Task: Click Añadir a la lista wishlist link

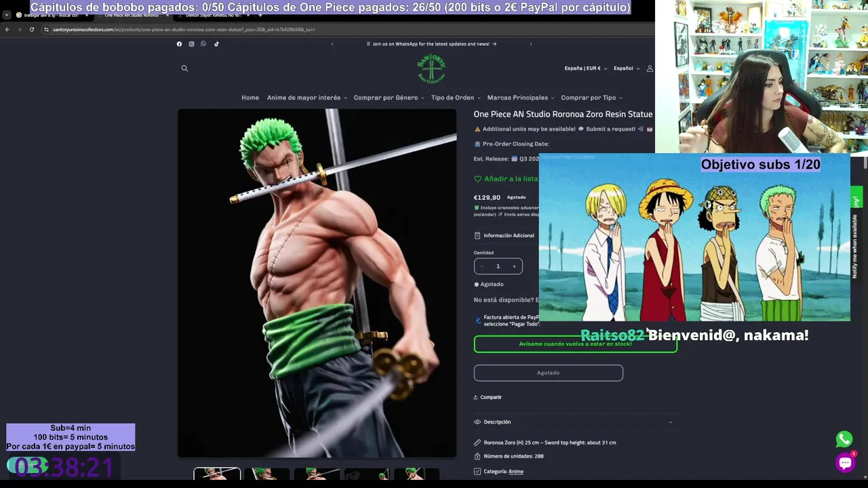Action: tap(511, 179)
